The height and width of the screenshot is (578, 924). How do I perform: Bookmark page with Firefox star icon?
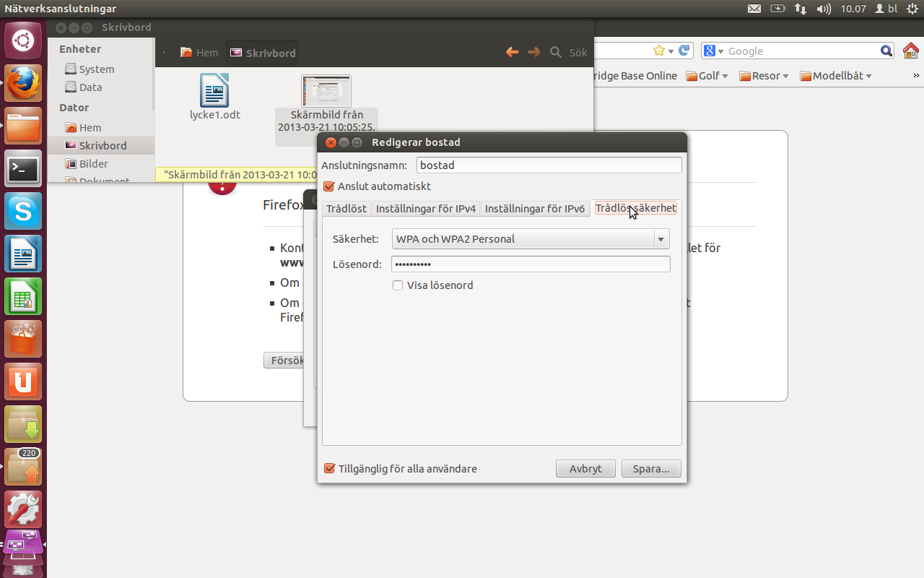[x=658, y=51]
